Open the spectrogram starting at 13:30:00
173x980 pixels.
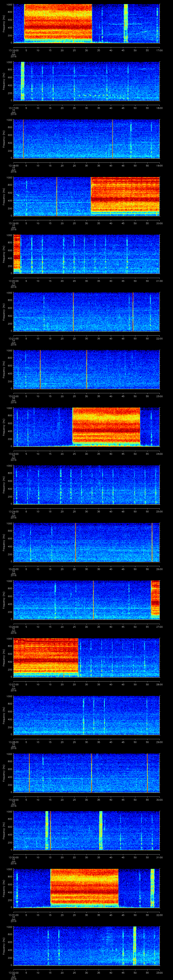(x=86, y=831)
